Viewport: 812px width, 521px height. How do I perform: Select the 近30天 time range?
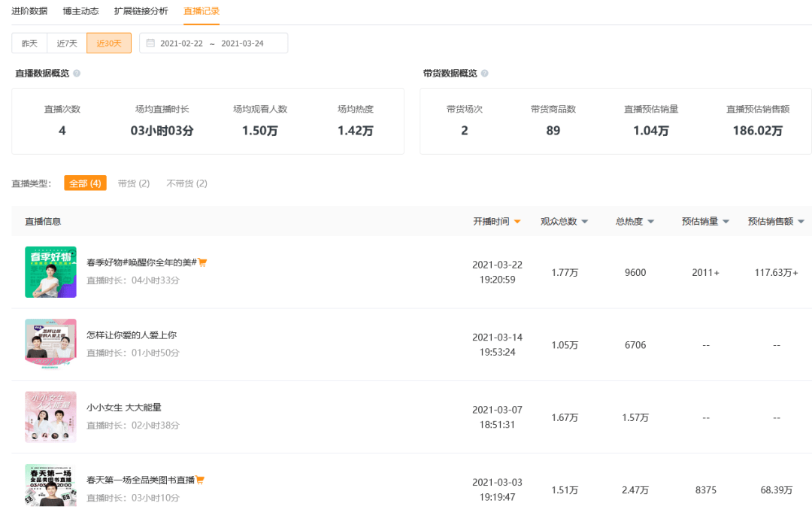109,43
